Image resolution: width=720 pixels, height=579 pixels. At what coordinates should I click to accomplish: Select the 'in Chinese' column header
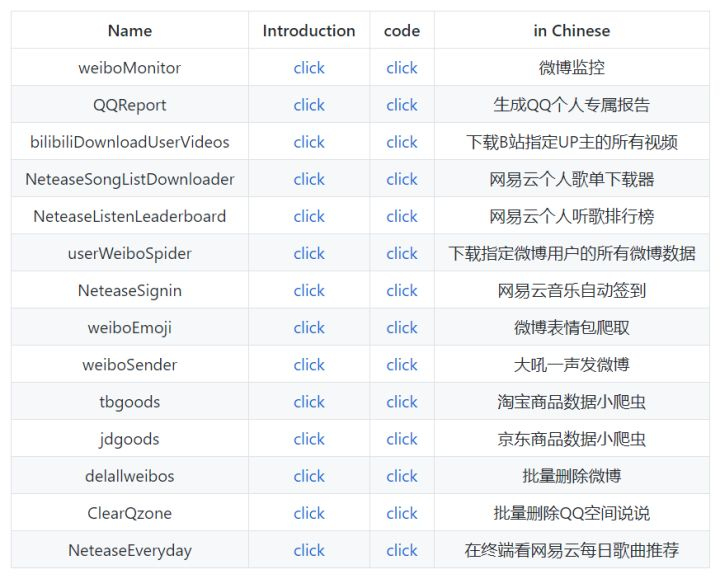[572, 30]
